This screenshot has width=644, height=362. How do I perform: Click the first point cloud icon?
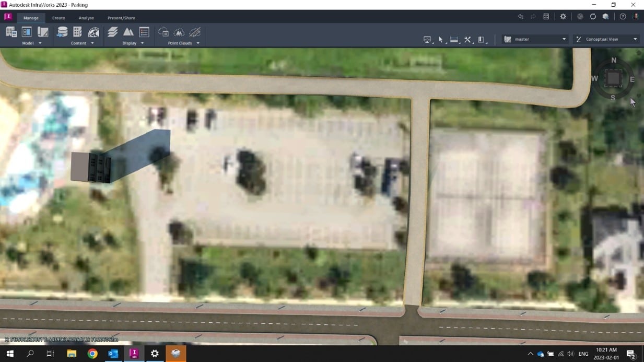coord(163,32)
